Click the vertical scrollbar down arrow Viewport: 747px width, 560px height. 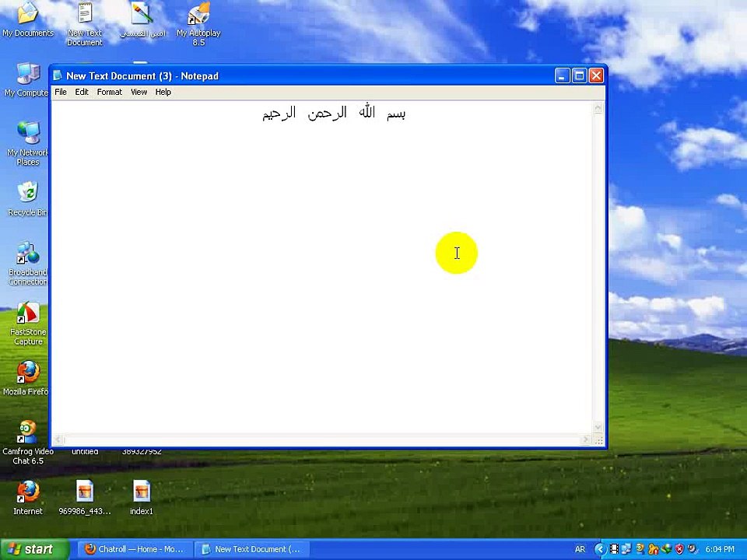[x=598, y=428]
